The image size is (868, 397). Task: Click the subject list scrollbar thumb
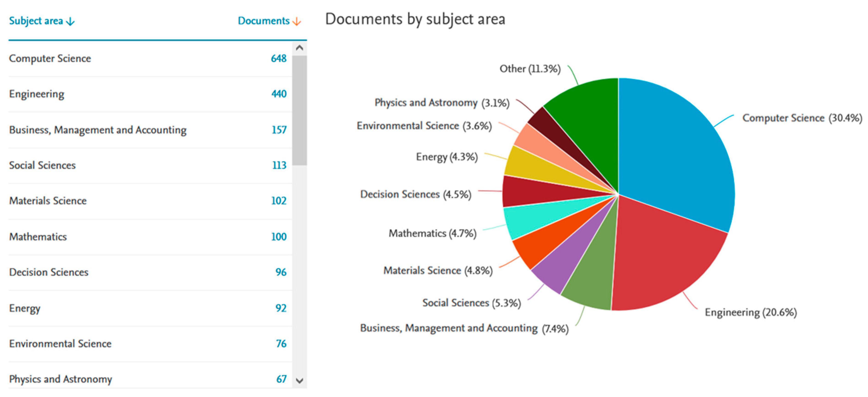point(299,110)
